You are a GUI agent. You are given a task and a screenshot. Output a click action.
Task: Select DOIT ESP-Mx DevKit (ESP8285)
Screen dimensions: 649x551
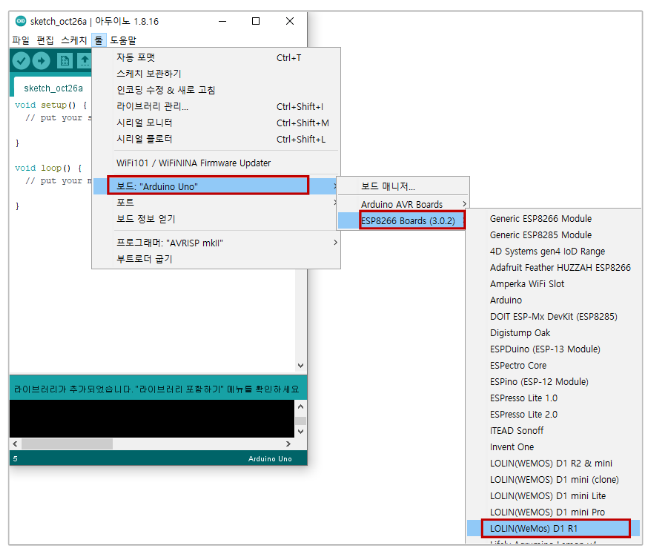(x=554, y=316)
